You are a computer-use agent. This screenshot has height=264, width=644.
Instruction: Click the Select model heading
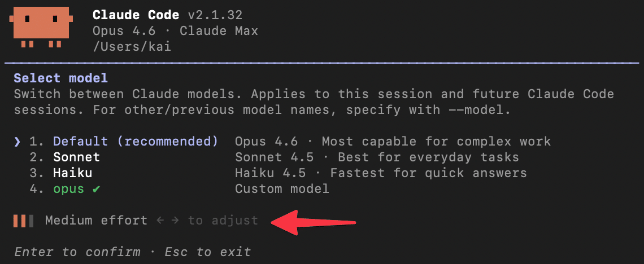tap(60, 78)
